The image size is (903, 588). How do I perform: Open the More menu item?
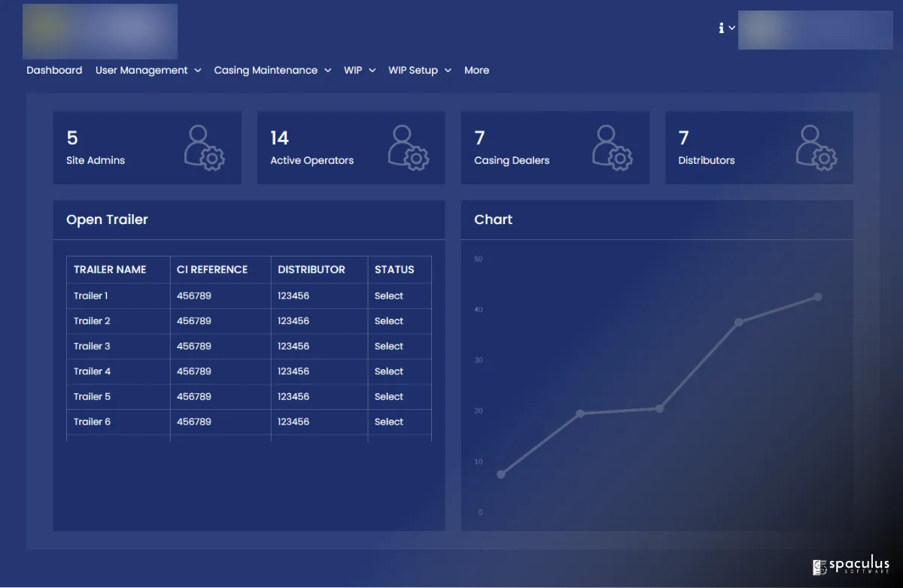coord(476,70)
